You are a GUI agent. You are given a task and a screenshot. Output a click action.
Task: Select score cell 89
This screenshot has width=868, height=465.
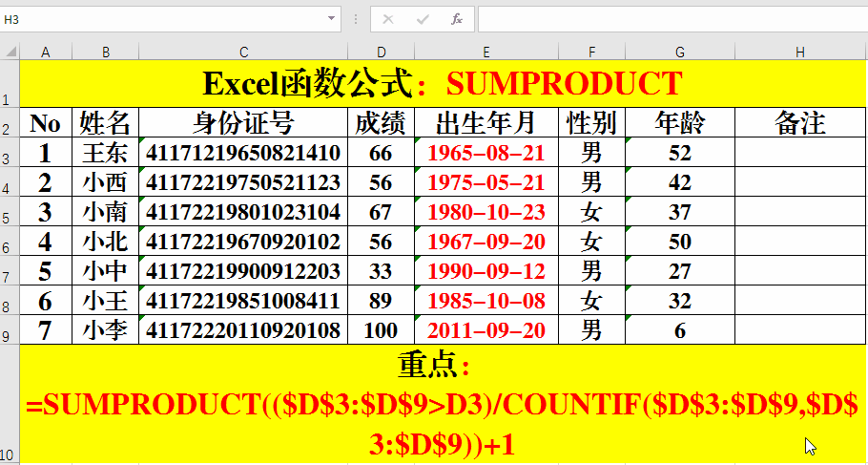click(x=381, y=300)
